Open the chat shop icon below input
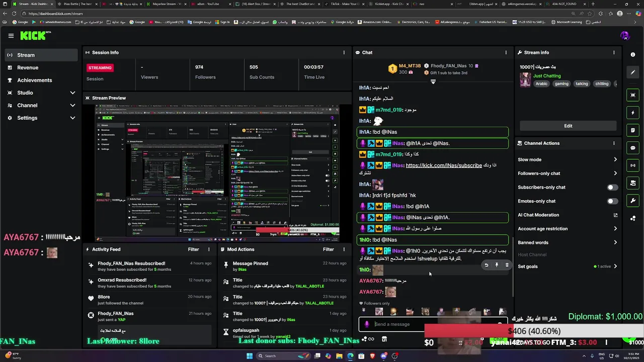This screenshot has width=644, height=362. coord(384,339)
